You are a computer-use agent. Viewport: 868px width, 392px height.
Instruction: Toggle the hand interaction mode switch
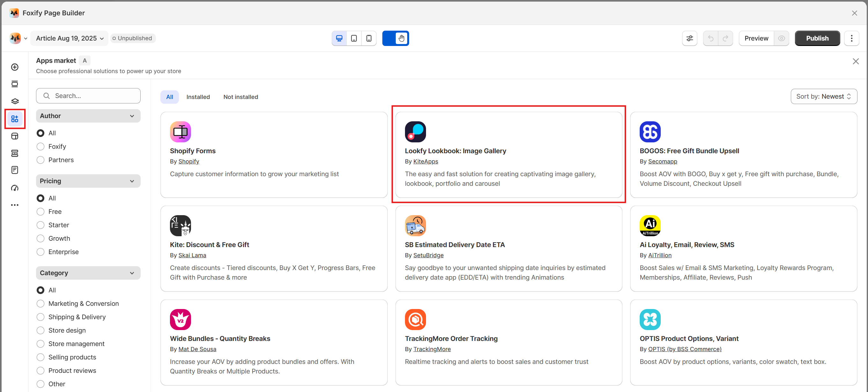tap(396, 38)
